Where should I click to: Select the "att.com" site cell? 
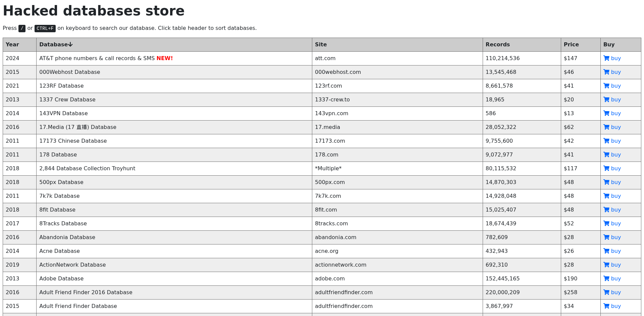(397, 58)
